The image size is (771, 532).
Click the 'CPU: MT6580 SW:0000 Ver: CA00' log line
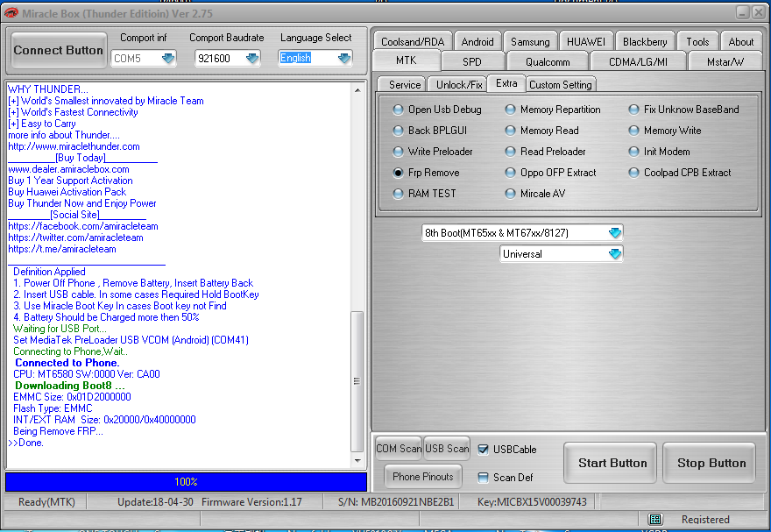tap(87, 374)
